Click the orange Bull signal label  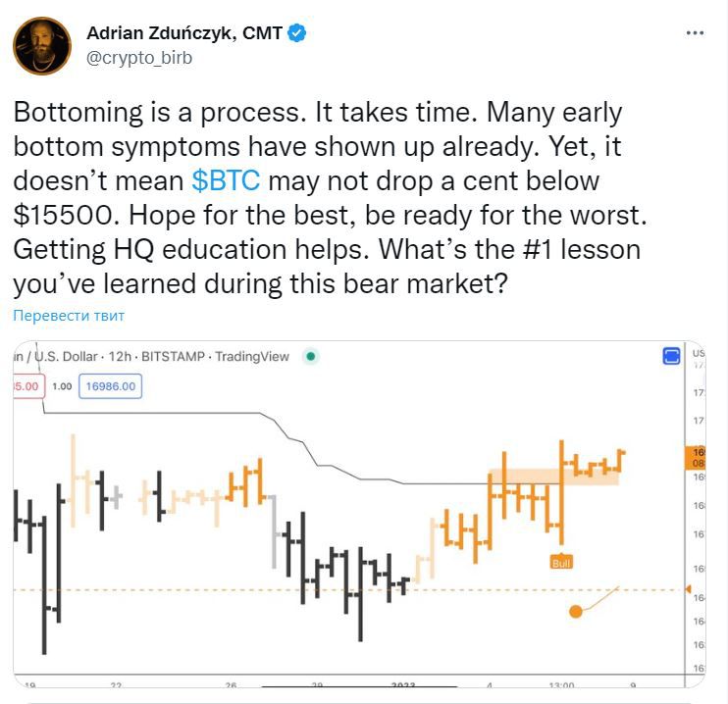(x=561, y=562)
